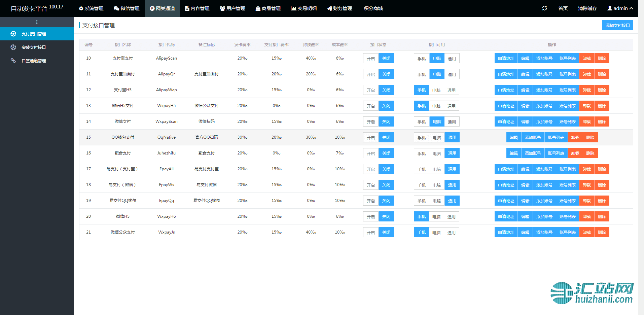Click 账号列表 for 微信H5支付 row
Screen dimensions: 644x315
coord(568,106)
